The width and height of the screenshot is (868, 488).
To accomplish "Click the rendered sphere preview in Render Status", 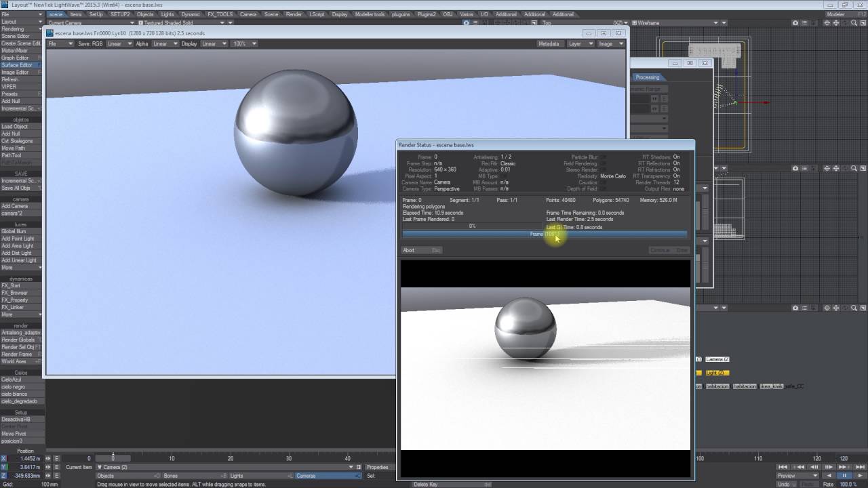I will [x=526, y=330].
